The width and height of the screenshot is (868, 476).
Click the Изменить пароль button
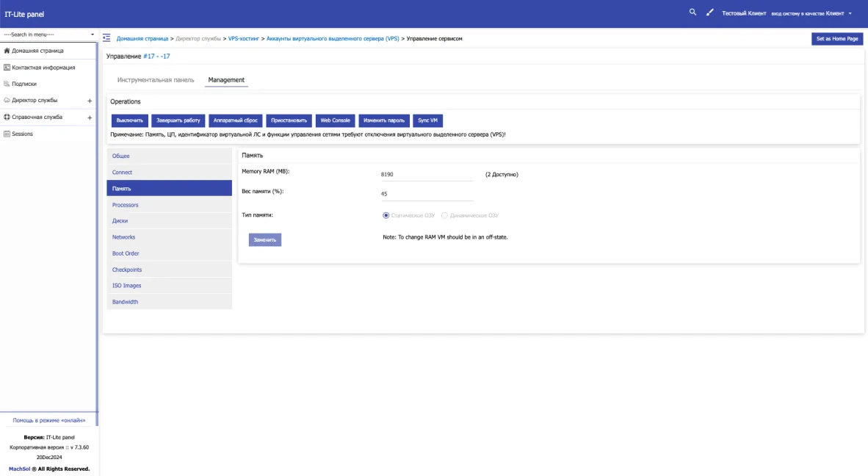click(384, 120)
